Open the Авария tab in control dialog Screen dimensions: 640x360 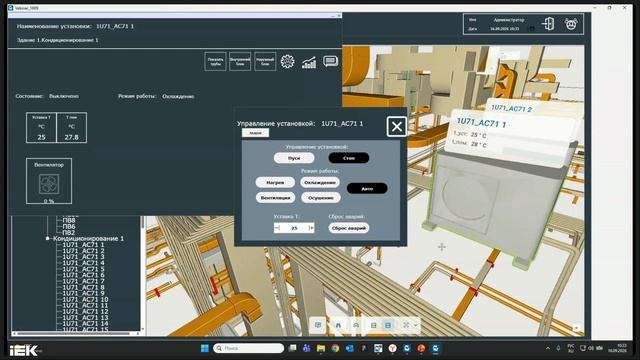tap(256, 133)
